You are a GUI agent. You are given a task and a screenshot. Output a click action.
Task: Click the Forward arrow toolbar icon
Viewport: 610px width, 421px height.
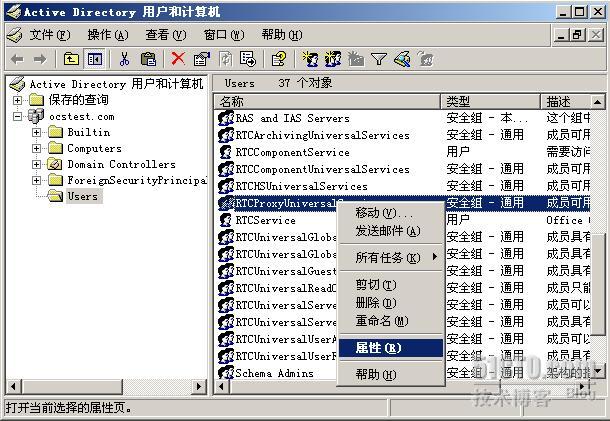(x=40, y=60)
